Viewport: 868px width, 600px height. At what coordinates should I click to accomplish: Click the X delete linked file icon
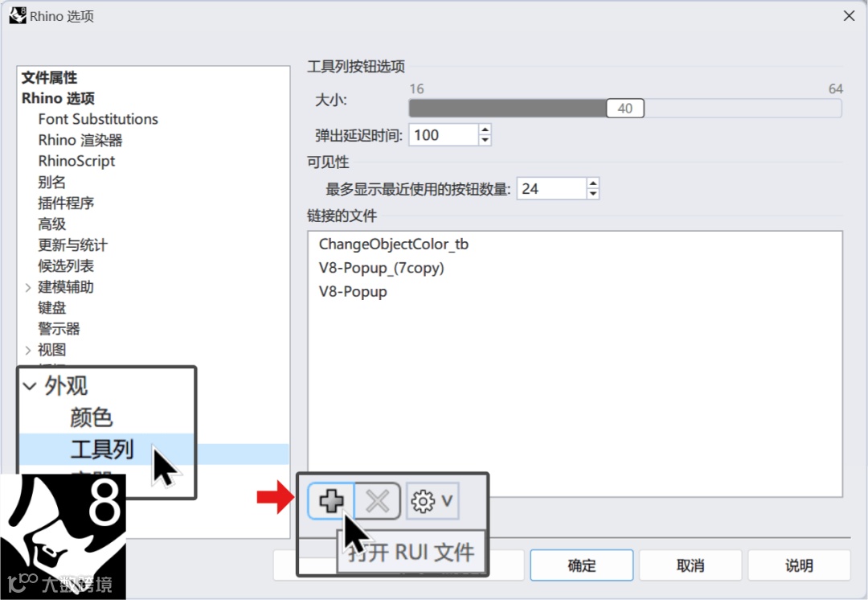[x=378, y=501]
